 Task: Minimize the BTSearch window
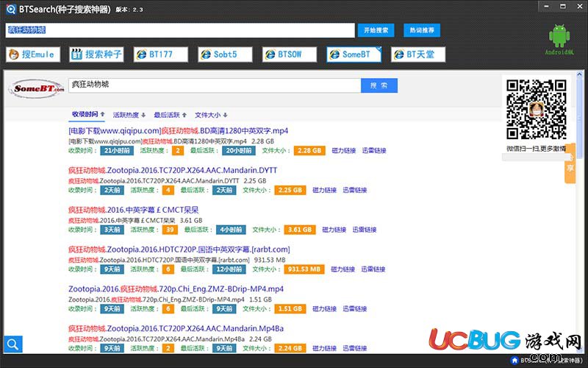tap(546, 7)
